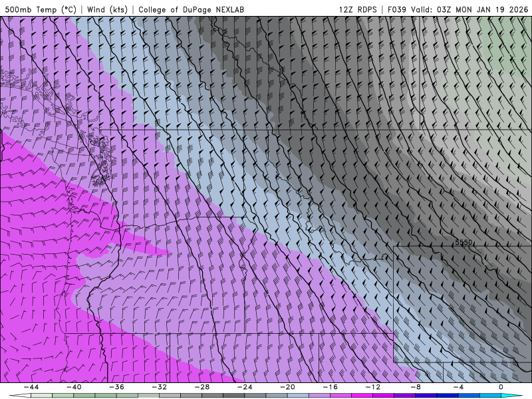The height and width of the screenshot is (399, 532).
Task: Click the "12Z RDPS" model run label
Action: pos(358,9)
